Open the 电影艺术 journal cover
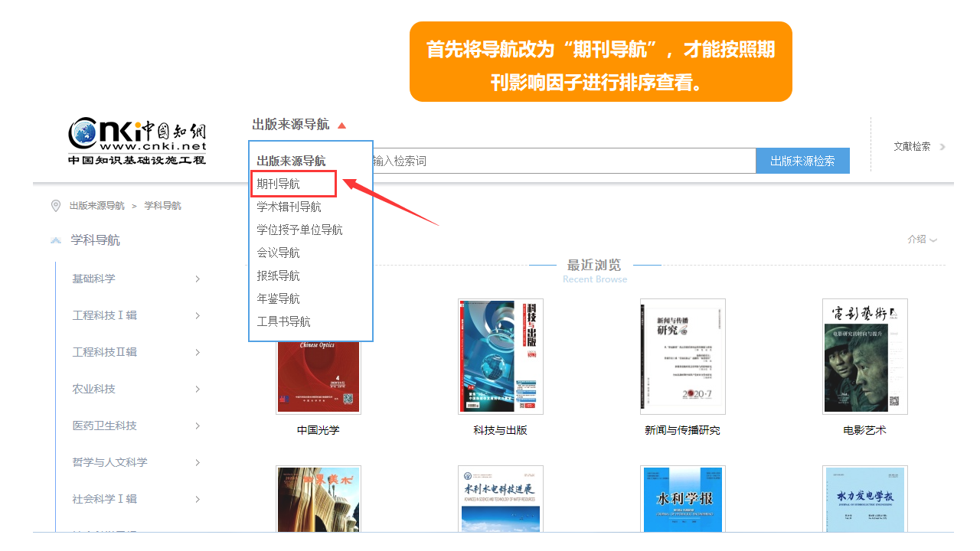The image size is (980, 551). coord(865,357)
